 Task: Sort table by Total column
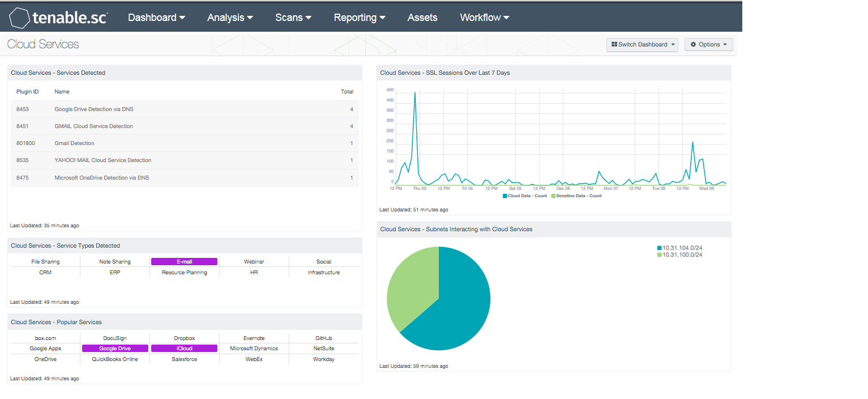[347, 91]
